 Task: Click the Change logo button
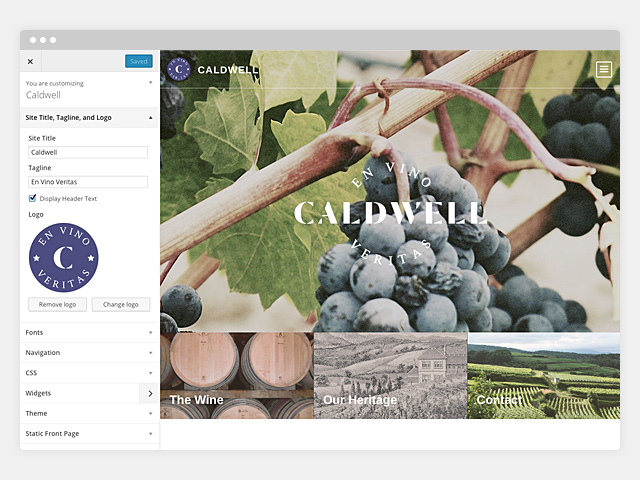click(121, 304)
